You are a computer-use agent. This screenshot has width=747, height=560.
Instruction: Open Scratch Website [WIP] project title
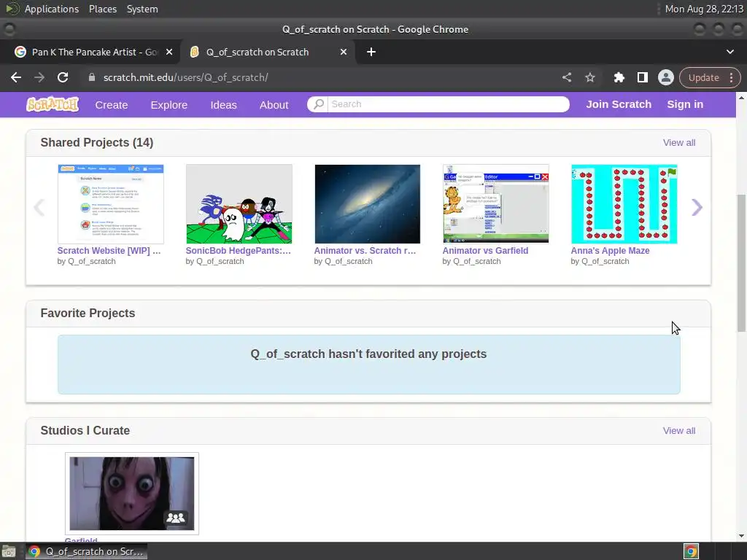(x=109, y=251)
